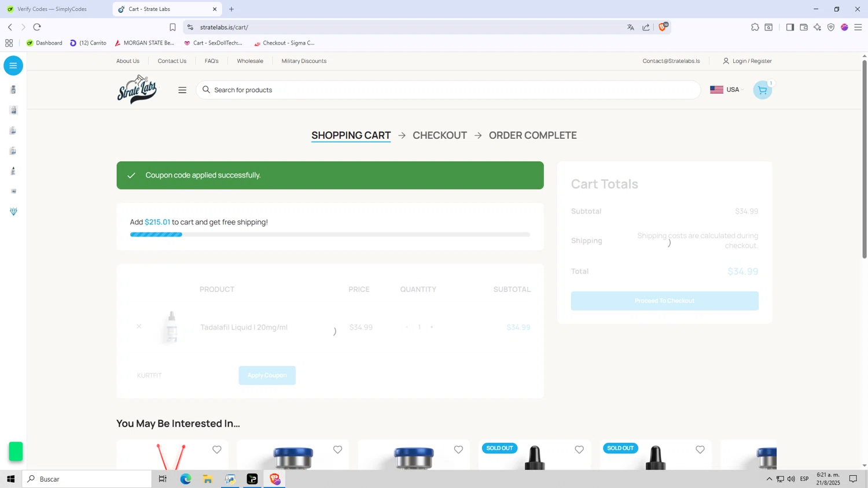Click the taskbar Buscar search box
Screen dimensions: 868x488
pyautogui.click(x=87, y=479)
